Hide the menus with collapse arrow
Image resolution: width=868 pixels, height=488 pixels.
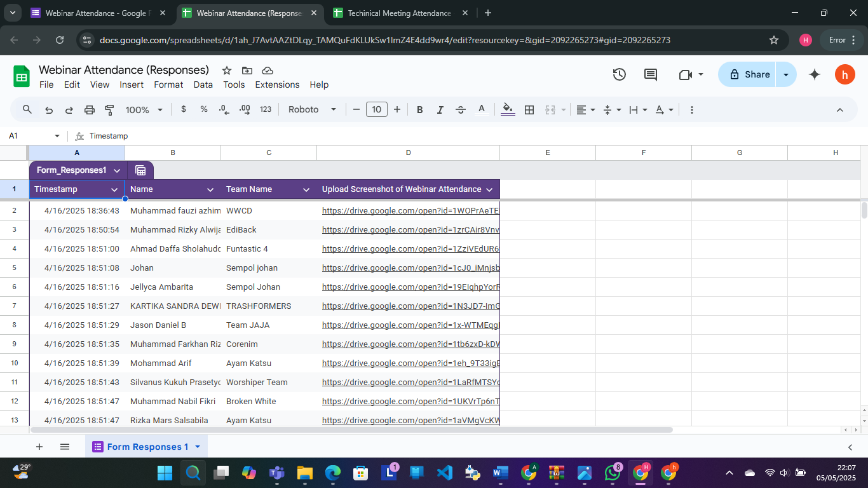click(839, 110)
